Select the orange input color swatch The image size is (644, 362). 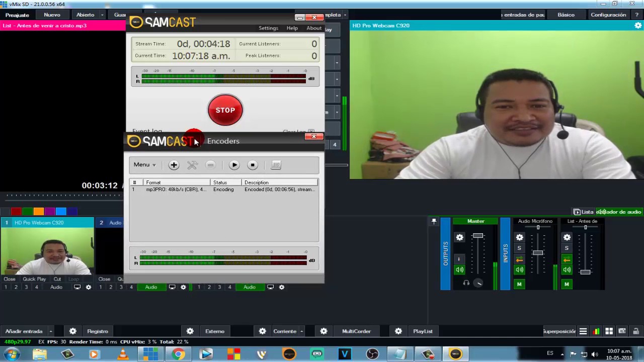39,212
